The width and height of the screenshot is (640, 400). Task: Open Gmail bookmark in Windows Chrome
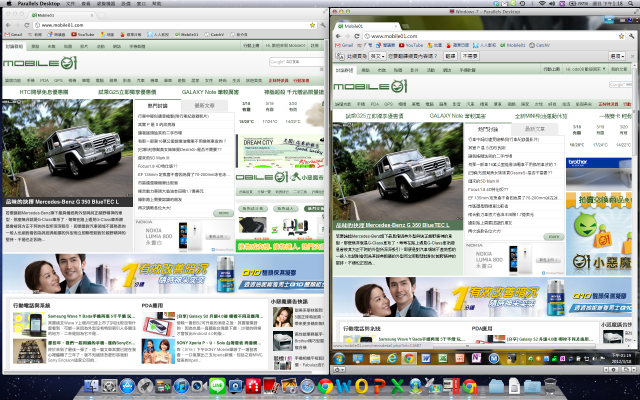pyautogui.click(x=344, y=45)
